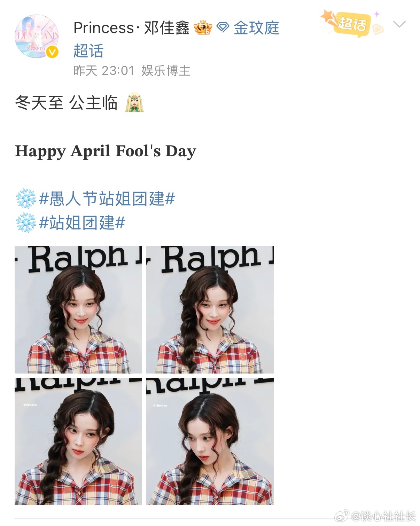Open hashtag #站姐团建#
This screenshot has height=526, width=420.
pyautogui.click(x=82, y=223)
